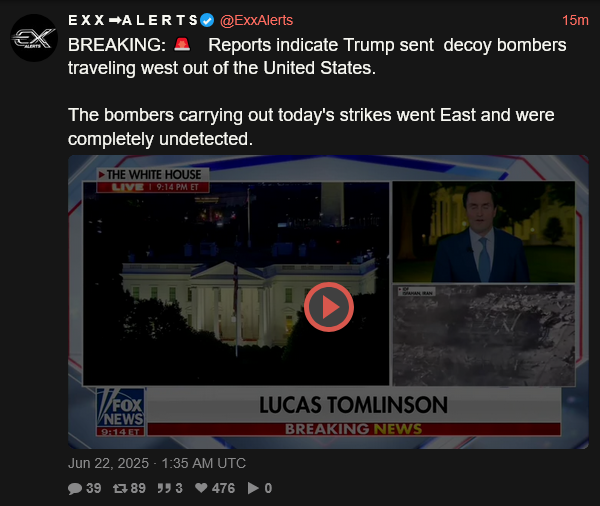Click the 15m timestamp link
The height and width of the screenshot is (506, 600).
[575, 20]
